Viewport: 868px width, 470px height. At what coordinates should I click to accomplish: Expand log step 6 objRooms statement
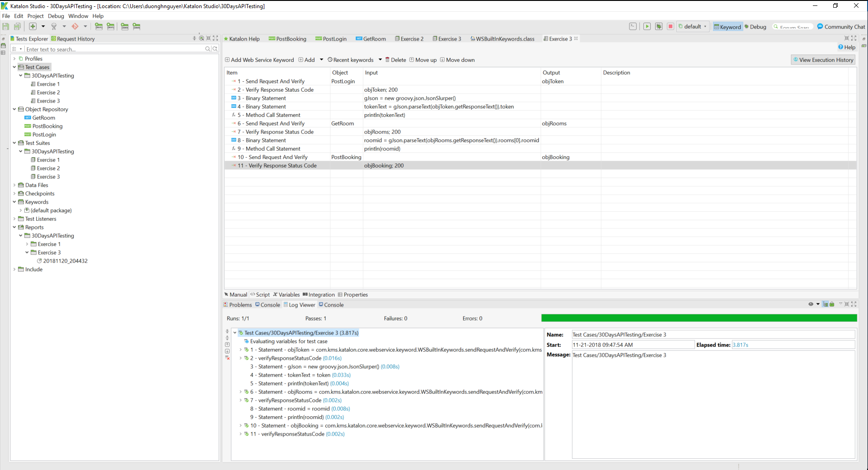point(240,392)
